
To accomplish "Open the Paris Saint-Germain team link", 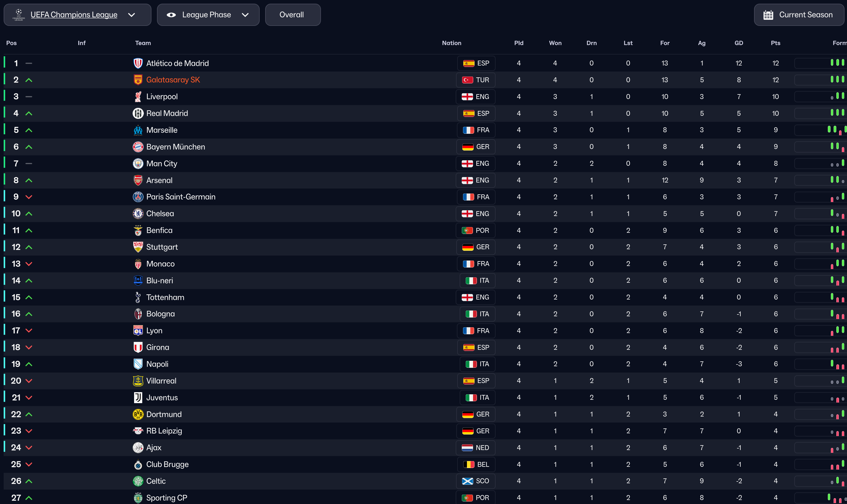I will tap(181, 197).
